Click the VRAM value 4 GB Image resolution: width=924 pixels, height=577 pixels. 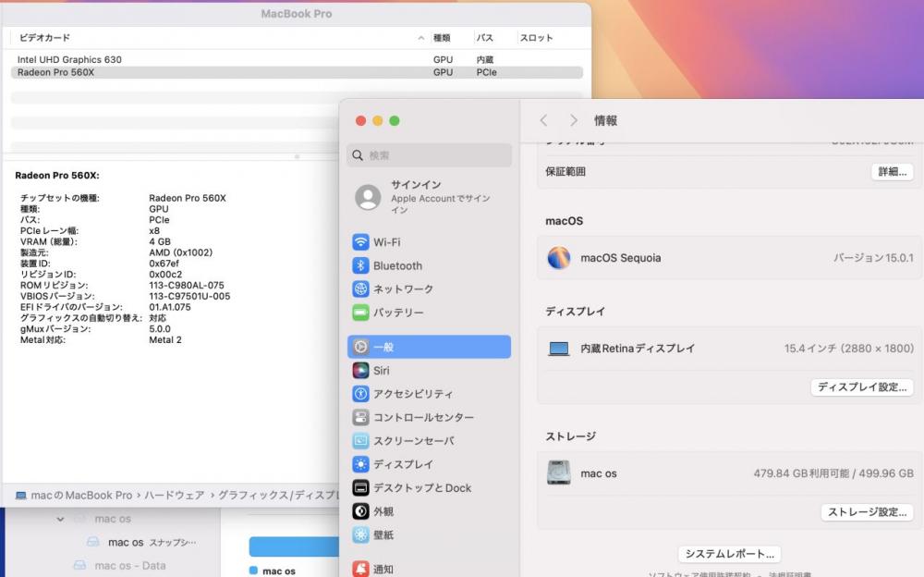coord(160,242)
